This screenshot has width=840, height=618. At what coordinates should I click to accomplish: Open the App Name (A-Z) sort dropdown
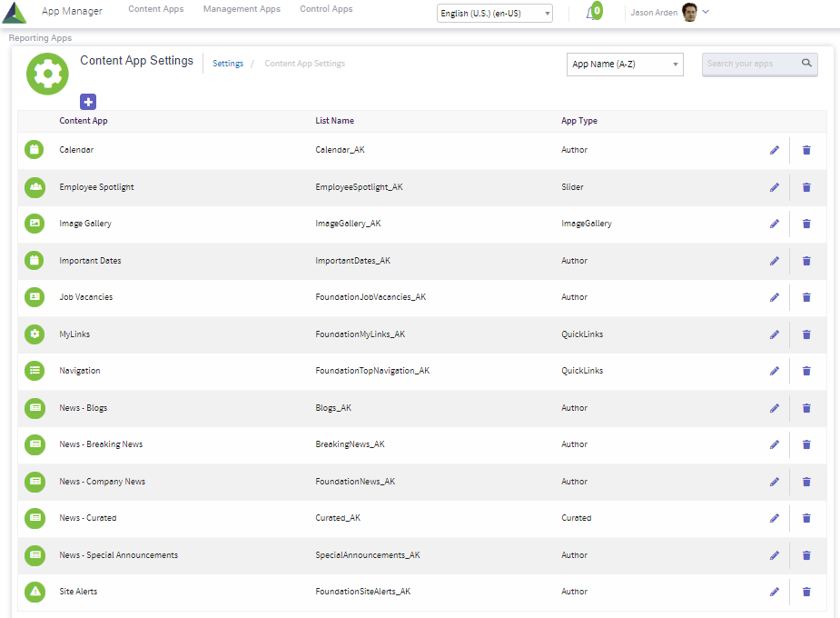(625, 65)
